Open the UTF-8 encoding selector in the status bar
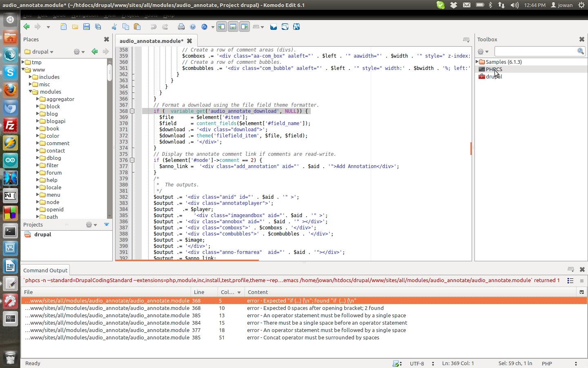Screen dimensions: 588x368 [417, 364]
